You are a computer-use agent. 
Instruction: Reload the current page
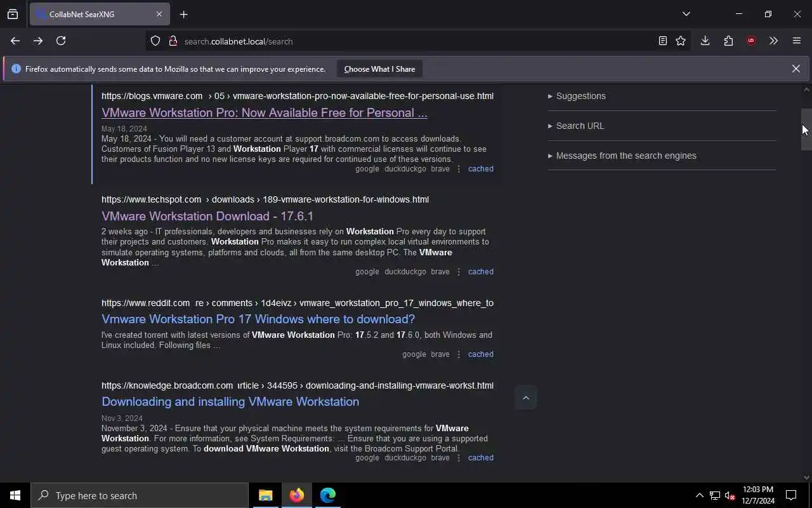coord(61,41)
